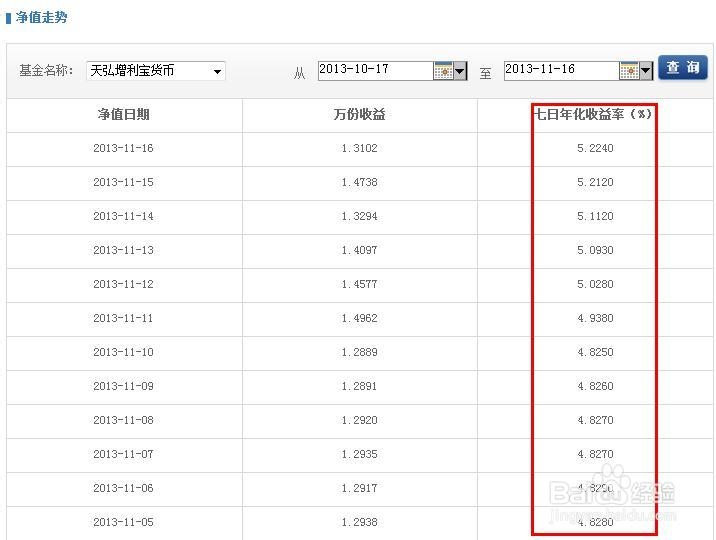Click the 1.4577 earnings value
The width and height of the screenshot is (716, 540).
359,284
